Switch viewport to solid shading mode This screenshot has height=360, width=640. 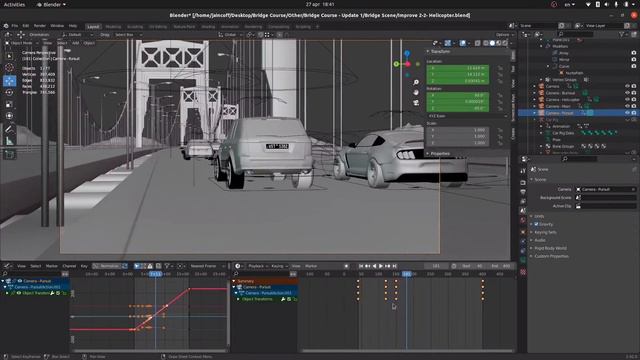[492, 43]
